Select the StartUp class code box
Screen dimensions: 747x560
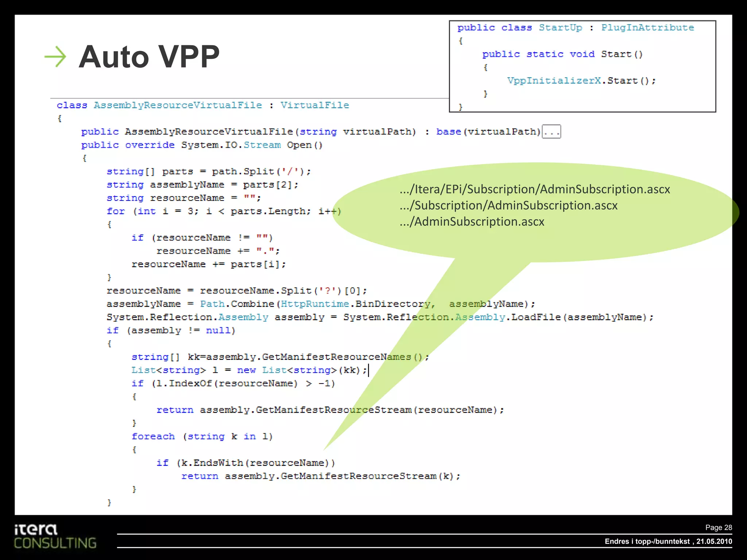click(582, 66)
